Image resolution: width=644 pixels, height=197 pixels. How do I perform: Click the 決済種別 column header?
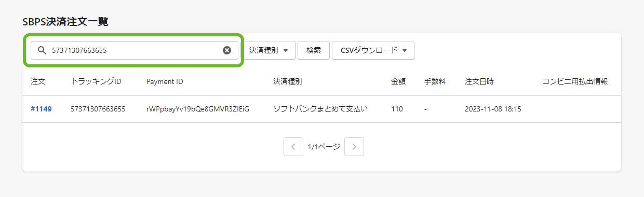tap(288, 81)
